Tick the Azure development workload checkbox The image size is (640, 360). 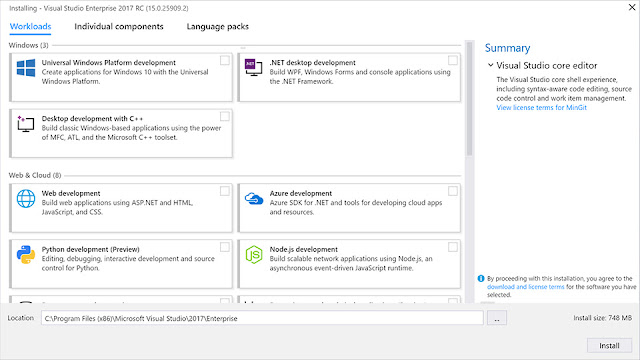[453, 191]
